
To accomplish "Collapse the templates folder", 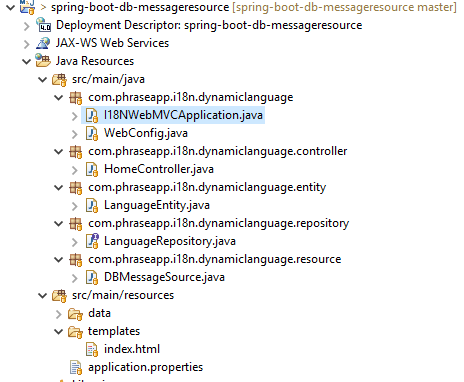I will [59, 331].
